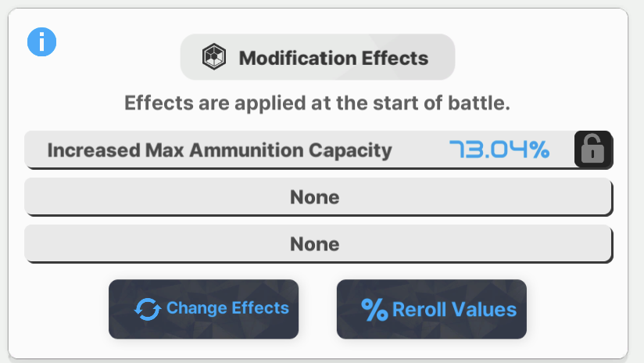Select the second effect slot showing None
Viewport: 644px width, 363px height.
click(x=318, y=196)
